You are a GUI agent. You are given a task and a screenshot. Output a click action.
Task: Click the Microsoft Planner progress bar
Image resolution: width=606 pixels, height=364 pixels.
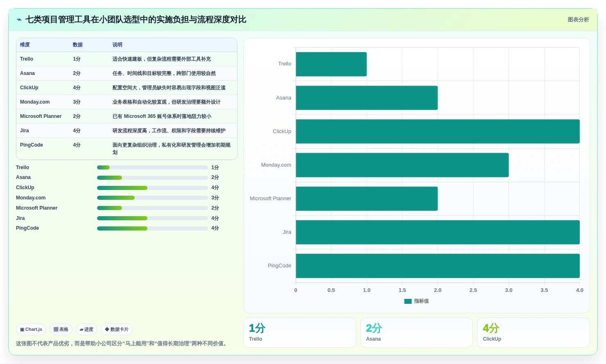tap(152, 208)
